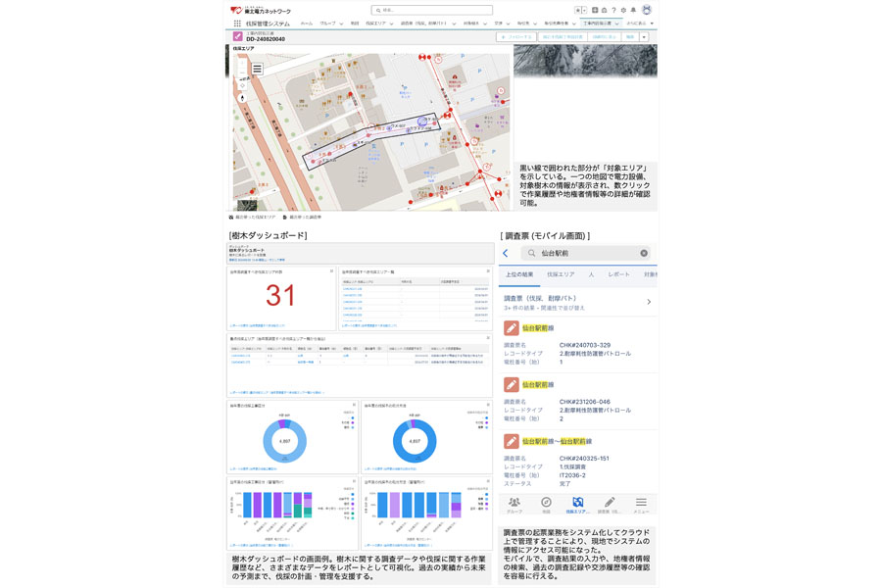Open report link under the 31 metric
This screenshot has width=882, height=588.
tap(257, 325)
